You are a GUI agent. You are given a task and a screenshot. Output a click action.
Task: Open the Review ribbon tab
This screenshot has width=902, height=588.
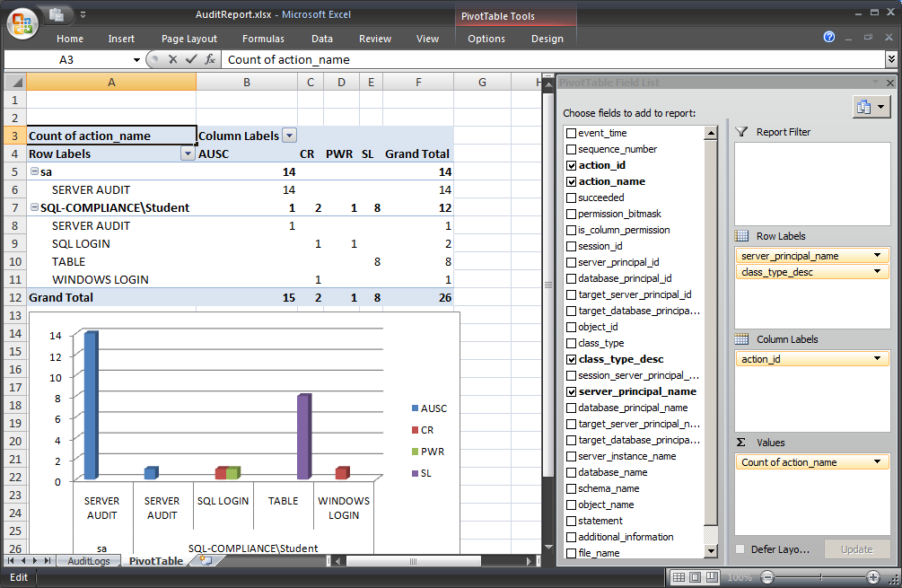pos(375,39)
